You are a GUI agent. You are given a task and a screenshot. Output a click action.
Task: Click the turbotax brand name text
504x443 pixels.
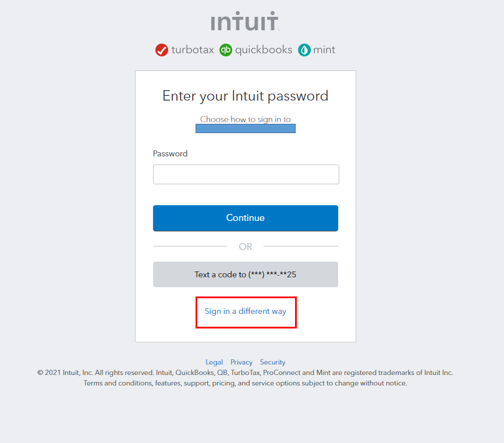193,50
